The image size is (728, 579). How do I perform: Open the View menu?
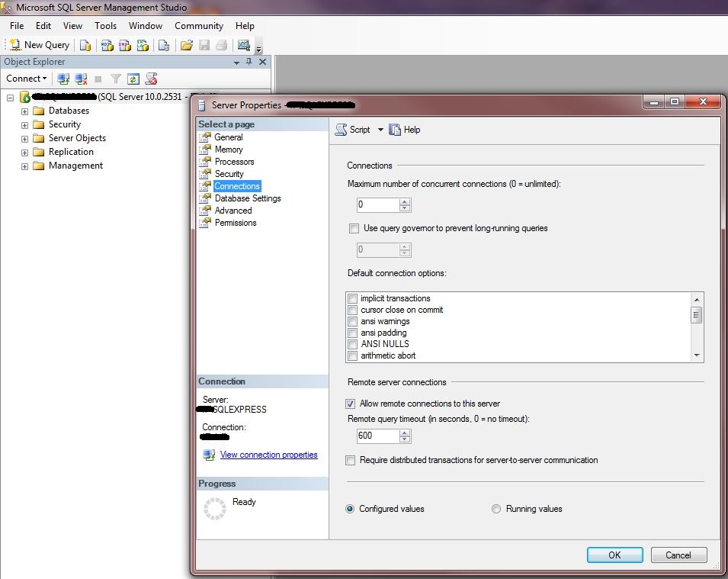click(72, 26)
